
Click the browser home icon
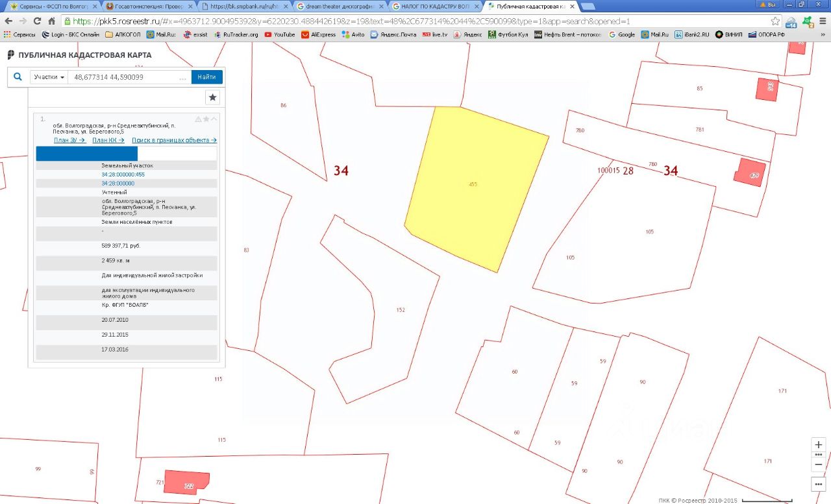pyautogui.click(x=51, y=21)
